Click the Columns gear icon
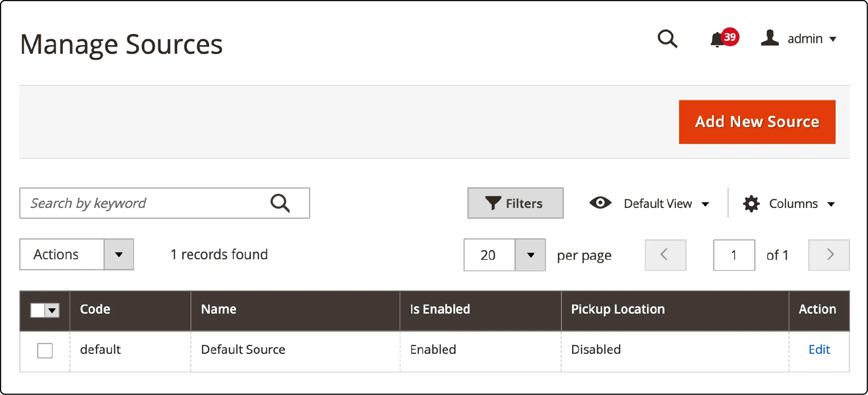The width and height of the screenshot is (868, 395). click(751, 204)
